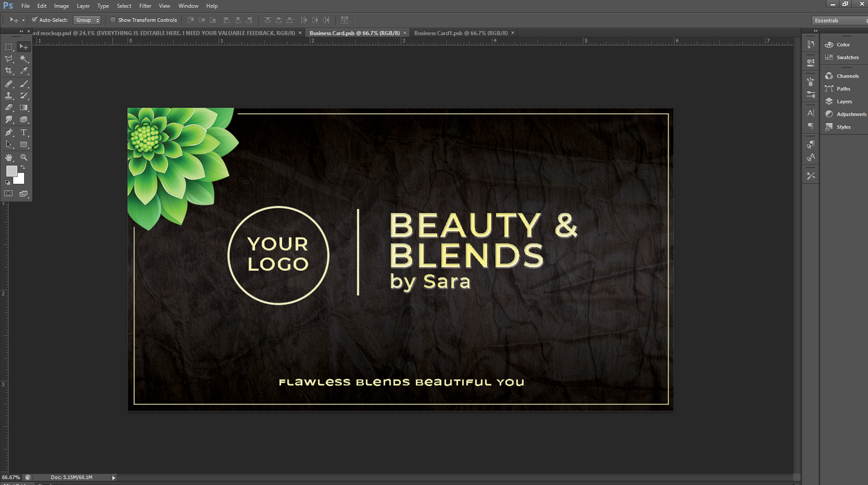
Task: Open the Layers panel
Action: (x=844, y=101)
